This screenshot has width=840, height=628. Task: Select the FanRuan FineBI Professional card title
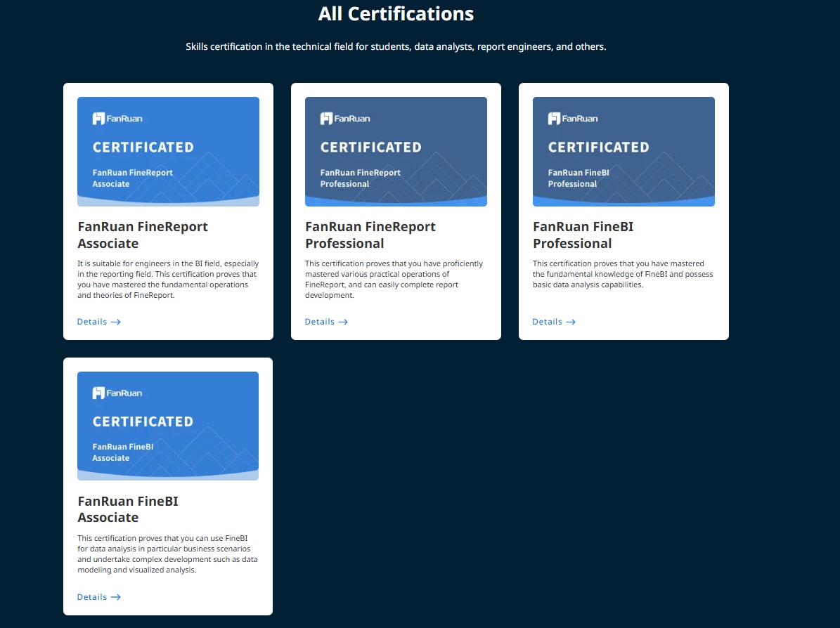[583, 235]
